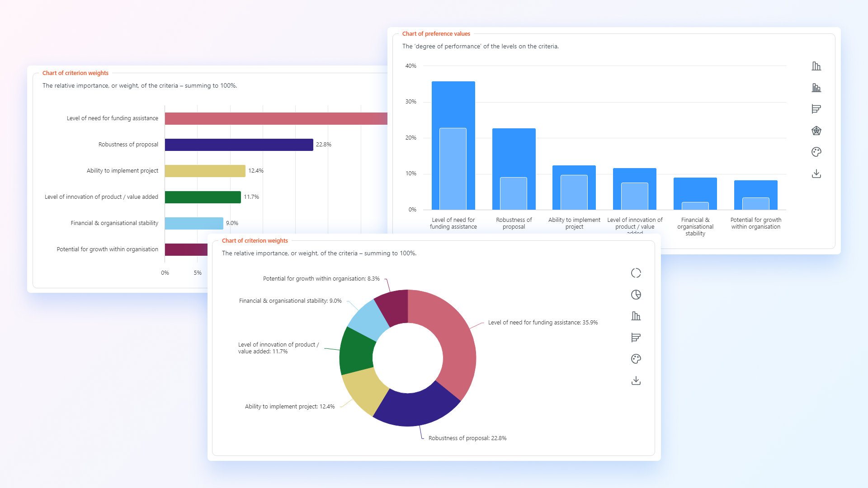Click the tall blue funding assistance column
This screenshot has width=868, height=488.
tap(453, 104)
